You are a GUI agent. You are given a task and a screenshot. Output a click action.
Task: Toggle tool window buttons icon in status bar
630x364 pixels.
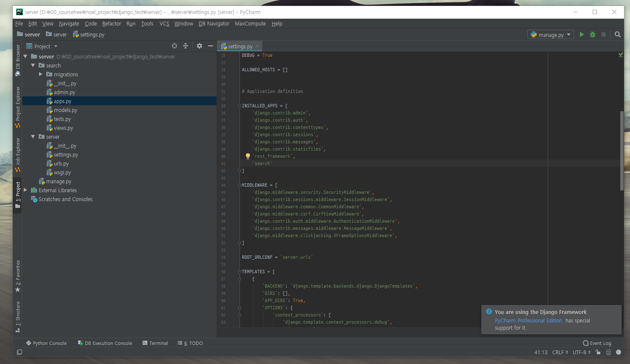(20, 352)
